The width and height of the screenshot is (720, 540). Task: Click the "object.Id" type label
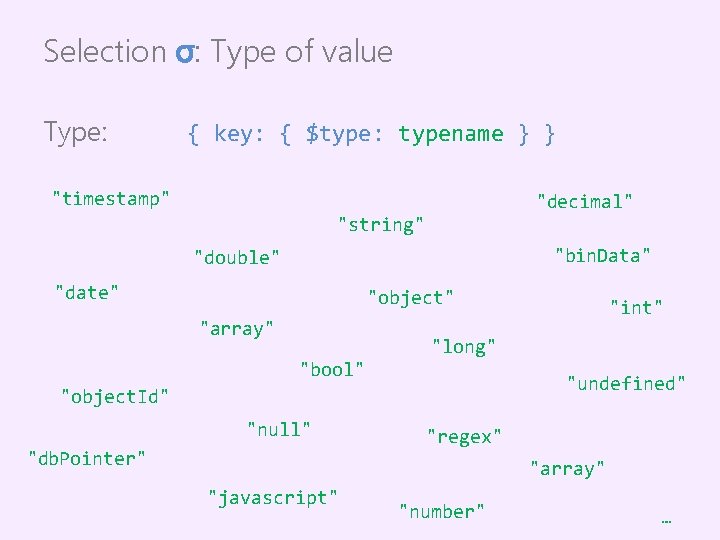click(115, 396)
